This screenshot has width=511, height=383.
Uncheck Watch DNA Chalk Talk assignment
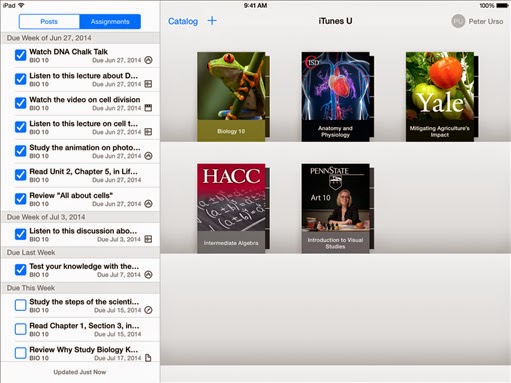pyautogui.click(x=20, y=55)
